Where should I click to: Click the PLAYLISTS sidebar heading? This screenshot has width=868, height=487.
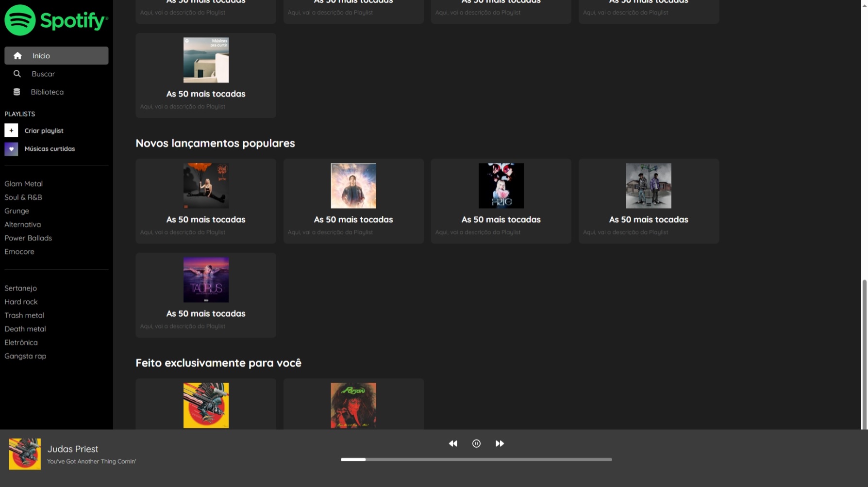19,114
